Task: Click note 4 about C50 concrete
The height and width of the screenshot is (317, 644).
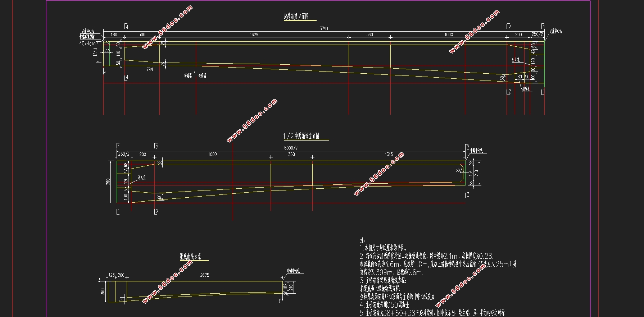Action: 384,305
